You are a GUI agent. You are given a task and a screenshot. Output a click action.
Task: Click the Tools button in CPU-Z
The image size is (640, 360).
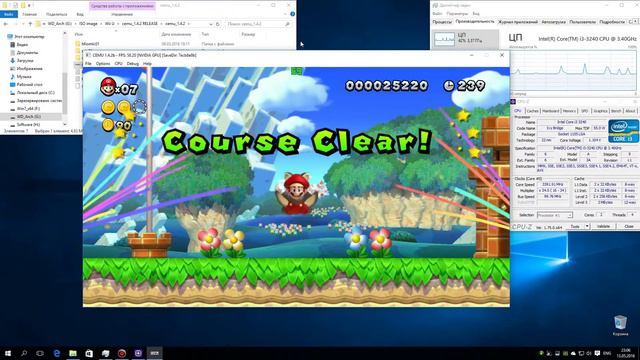click(x=575, y=226)
